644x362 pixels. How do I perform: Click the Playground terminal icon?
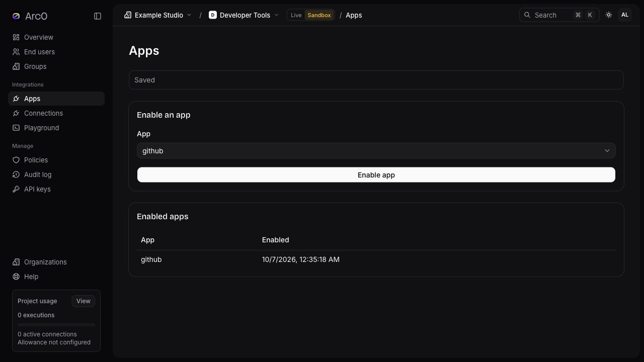(x=16, y=128)
